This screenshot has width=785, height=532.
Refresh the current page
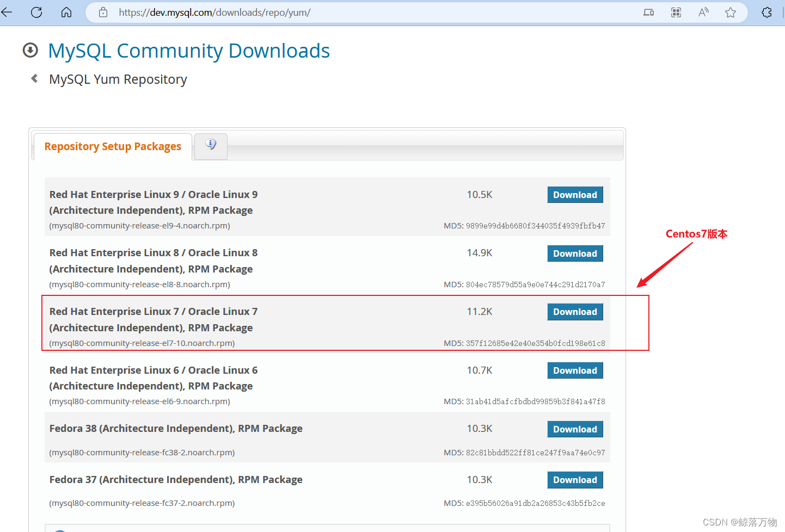click(36, 12)
